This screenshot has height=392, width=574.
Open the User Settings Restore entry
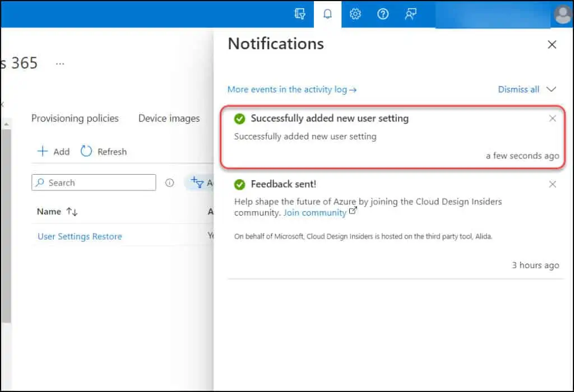point(80,236)
